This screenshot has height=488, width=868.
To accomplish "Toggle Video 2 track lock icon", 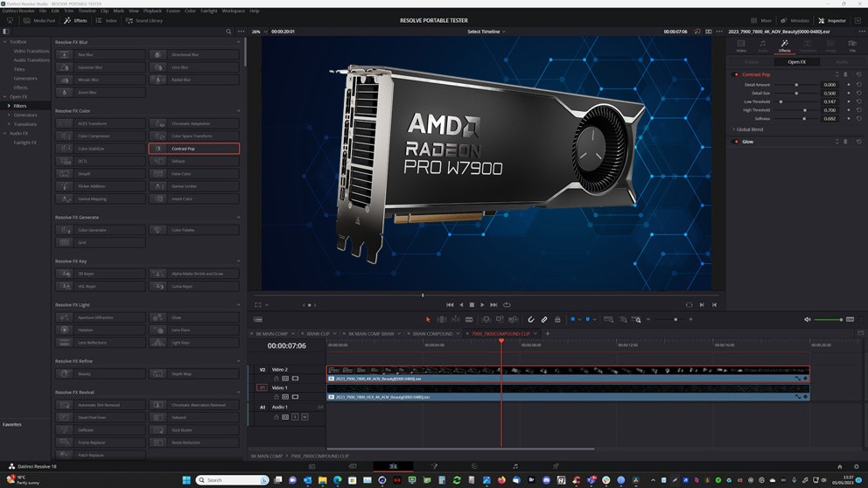I will click(276, 379).
